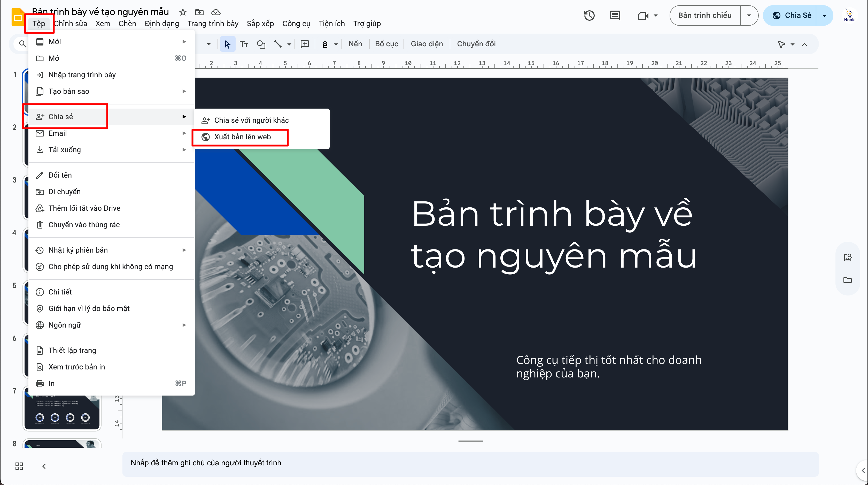
Task: Toggle offline use option in menu
Action: tap(111, 267)
